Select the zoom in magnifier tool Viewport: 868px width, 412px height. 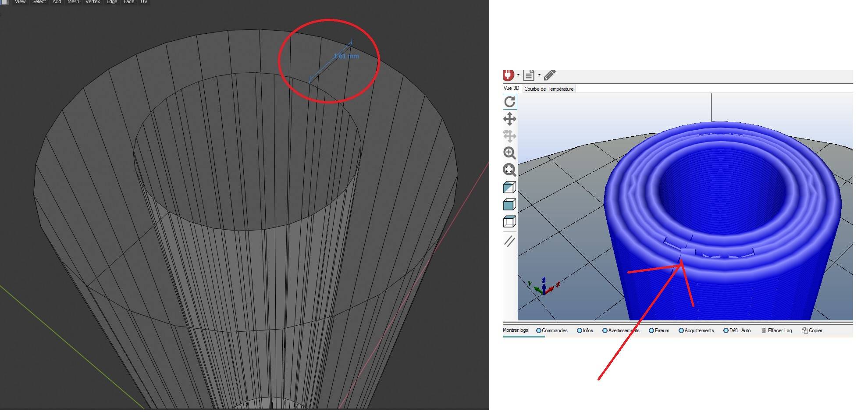point(509,153)
